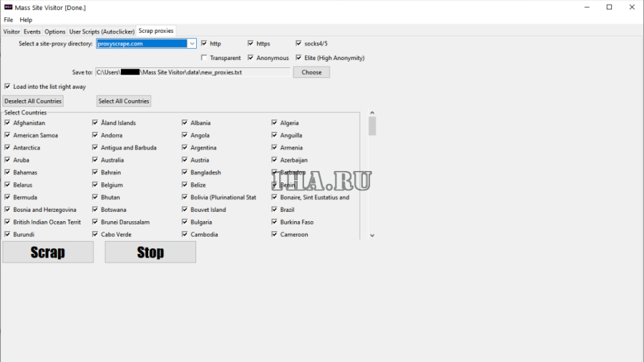The image size is (644, 362).
Task: Toggle Load into the list right away
Action: [8, 87]
